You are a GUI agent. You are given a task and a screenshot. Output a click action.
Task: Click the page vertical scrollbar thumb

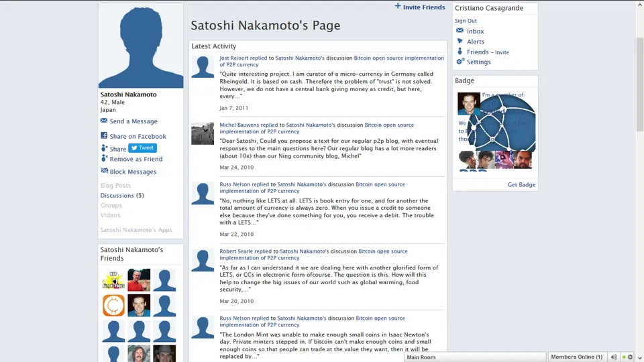(640, 84)
